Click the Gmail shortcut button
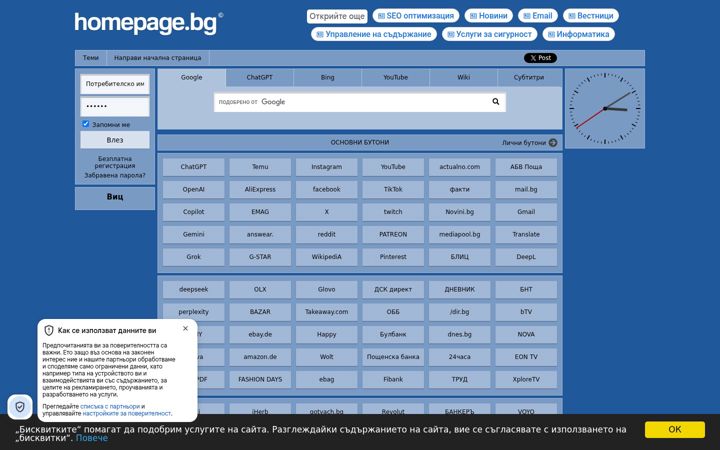The width and height of the screenshot is (720, 450). (526, 212)
